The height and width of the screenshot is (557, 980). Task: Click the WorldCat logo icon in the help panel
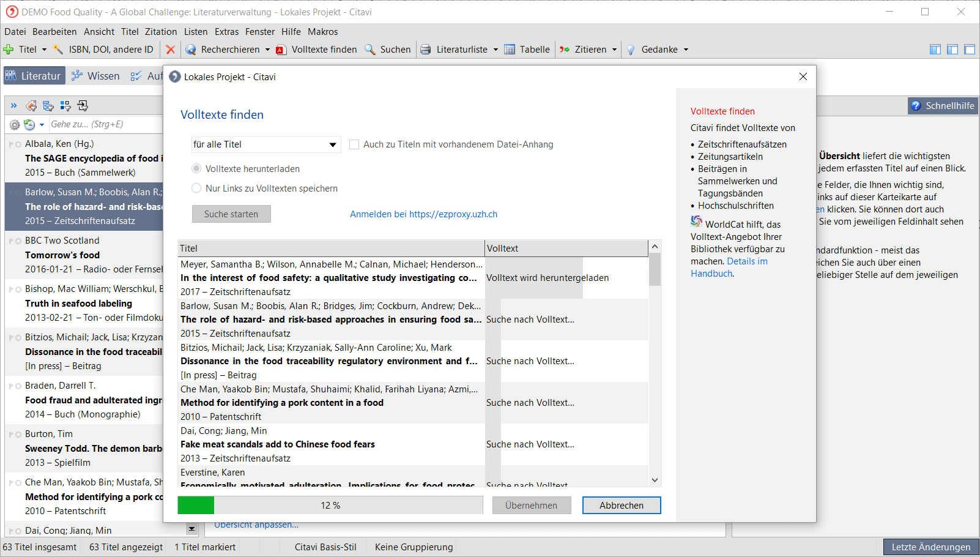[696, 222]
